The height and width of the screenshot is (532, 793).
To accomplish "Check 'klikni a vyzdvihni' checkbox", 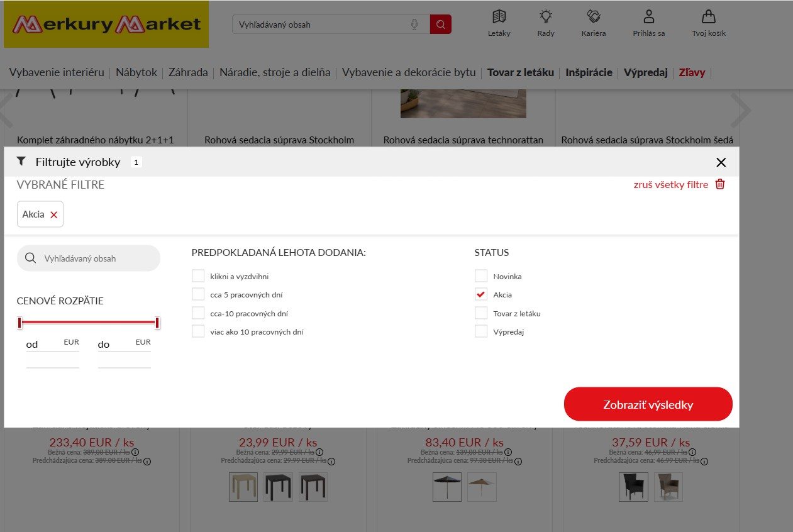I will (198, 276).
